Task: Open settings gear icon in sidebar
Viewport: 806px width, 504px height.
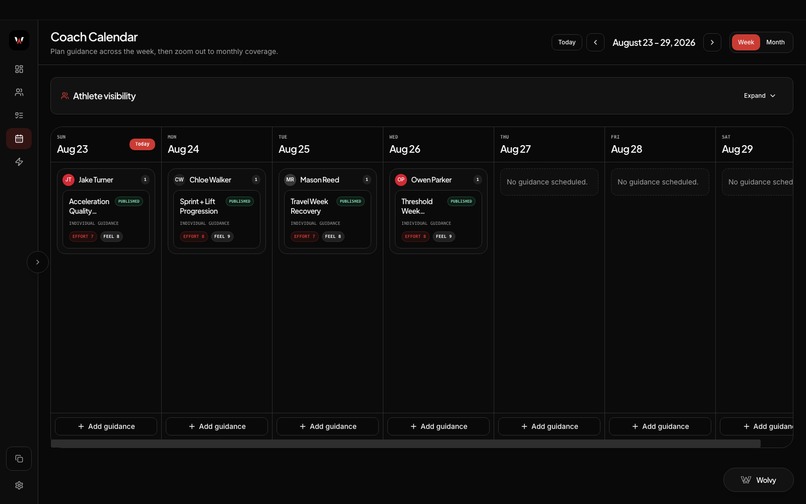Action: (x=19, y=485)
